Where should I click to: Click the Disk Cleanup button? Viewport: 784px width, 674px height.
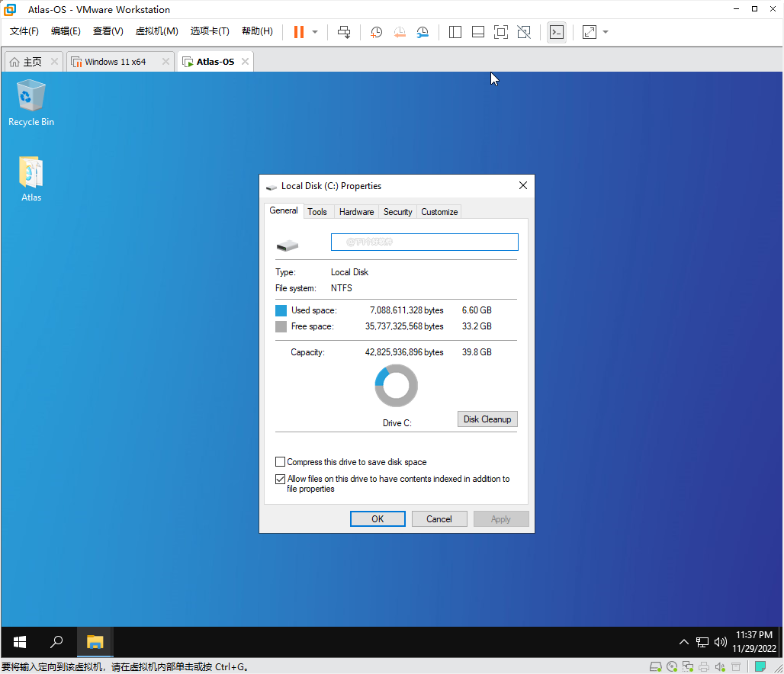pyautogui.click(x=487, y=419)
